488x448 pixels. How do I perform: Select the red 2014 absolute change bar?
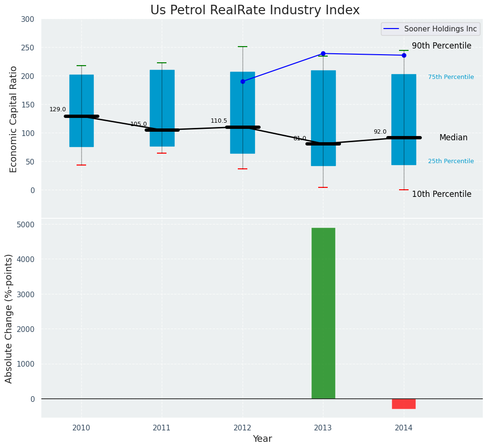[404, 404]
